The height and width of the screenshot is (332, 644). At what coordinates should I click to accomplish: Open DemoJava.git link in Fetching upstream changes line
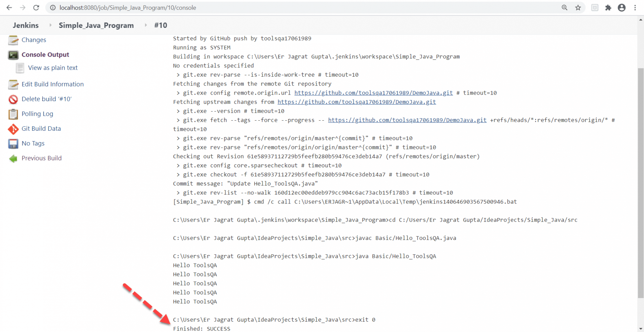pyautogui.click(x=357, y=102)
